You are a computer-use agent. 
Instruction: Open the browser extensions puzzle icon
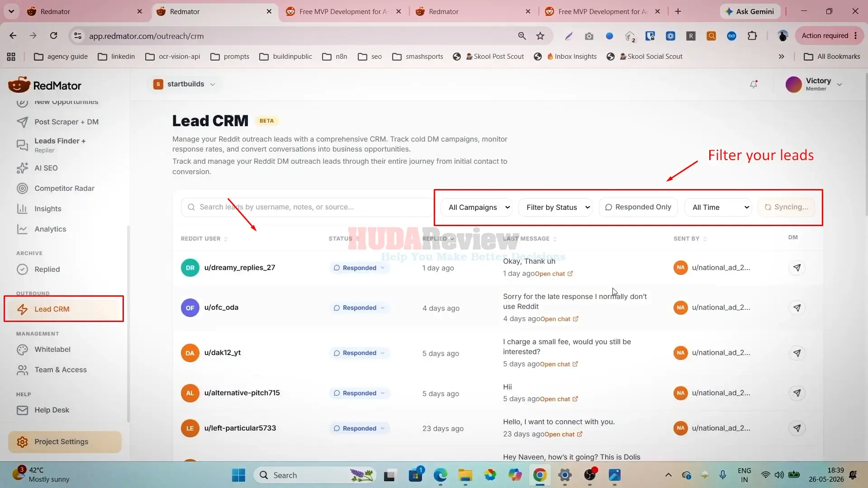[x=752, y=36]
